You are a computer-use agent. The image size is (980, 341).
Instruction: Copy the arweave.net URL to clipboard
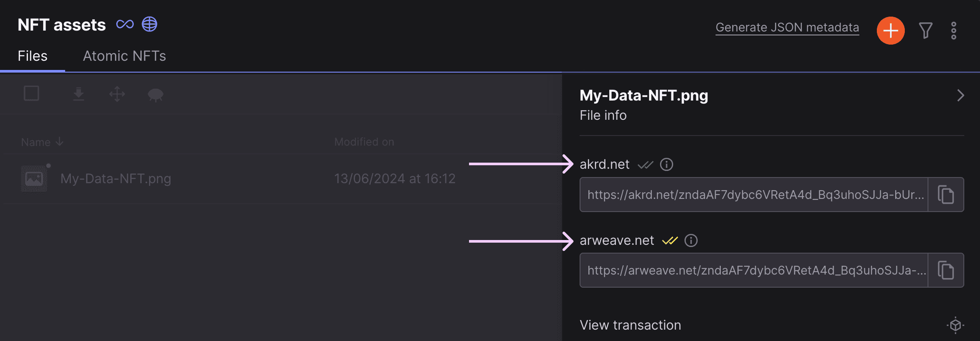[946, 270]
